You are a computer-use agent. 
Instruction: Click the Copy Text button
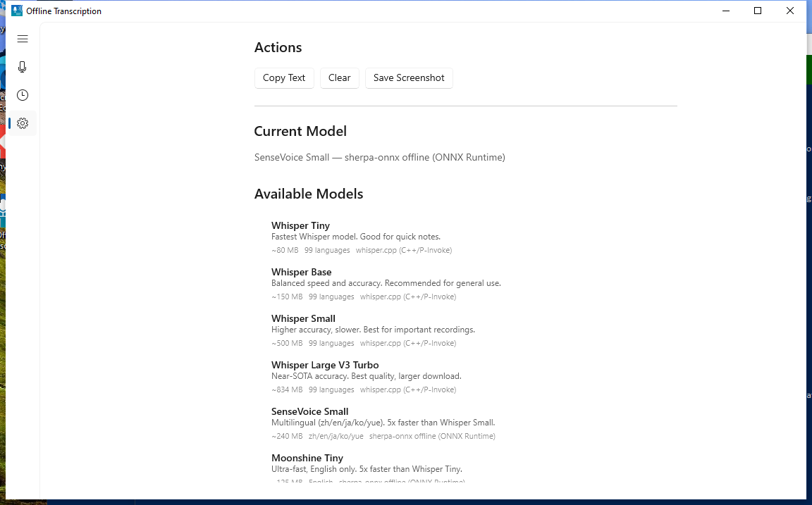point(284,78)
